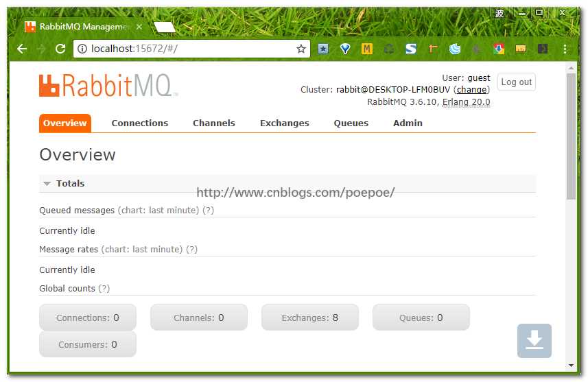Screen dimensions: 588x382
Task: Click the user profile button in title bar
Action: [x=499, y=14]
